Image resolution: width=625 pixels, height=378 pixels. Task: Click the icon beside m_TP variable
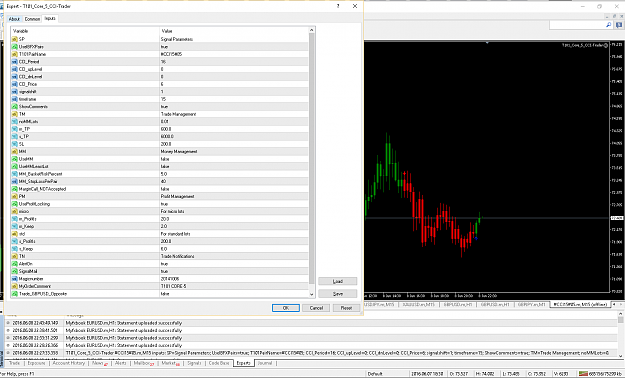point(15,129)
